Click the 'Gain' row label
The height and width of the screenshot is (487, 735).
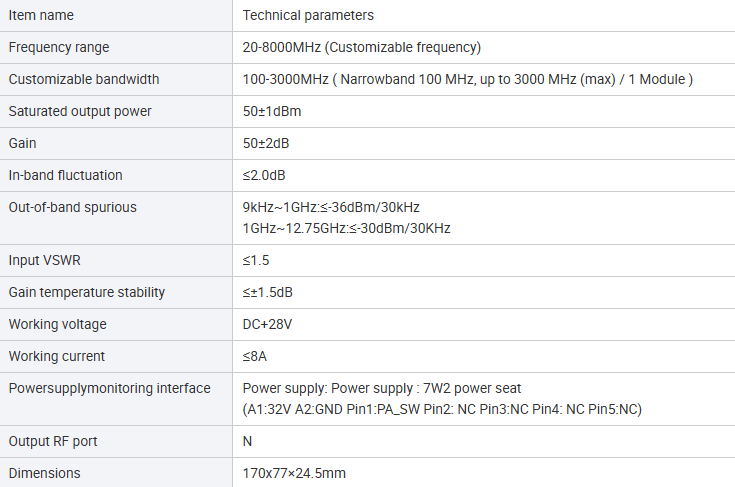[x=22, y=143]
